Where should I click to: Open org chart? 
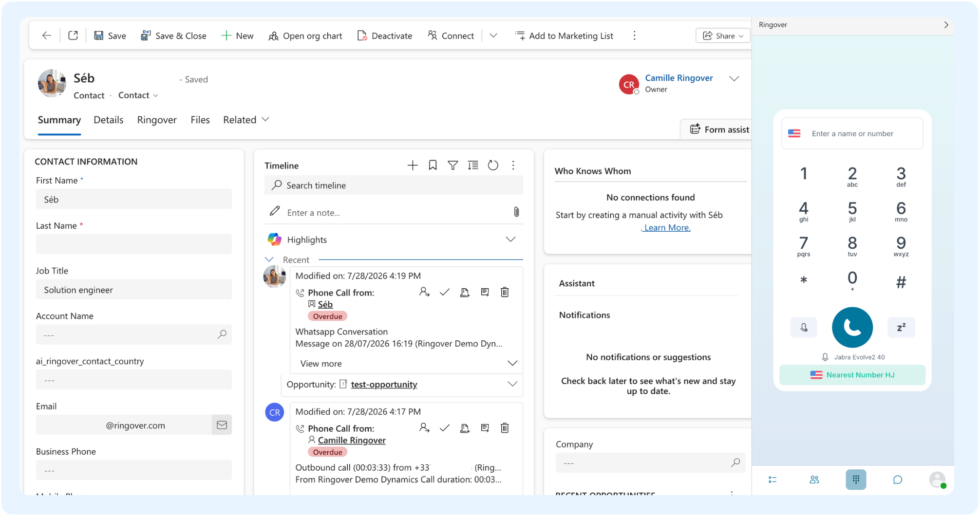(305, 36)
